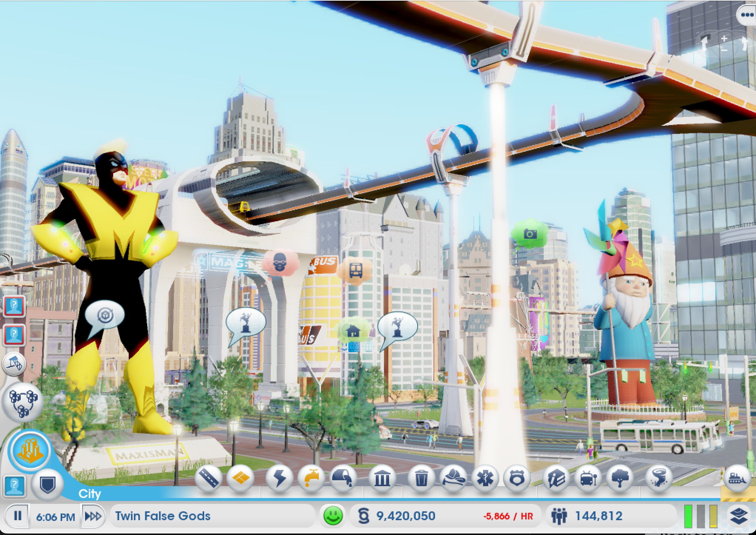Screen dimensions: 756x535
Task: Zoom in with the plus camera control
Action: 724,38
